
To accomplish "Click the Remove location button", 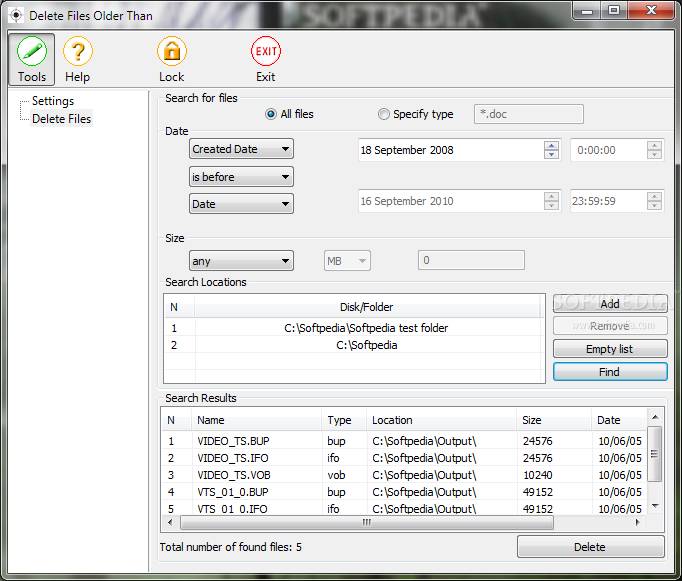I will [x=610, y=326].
